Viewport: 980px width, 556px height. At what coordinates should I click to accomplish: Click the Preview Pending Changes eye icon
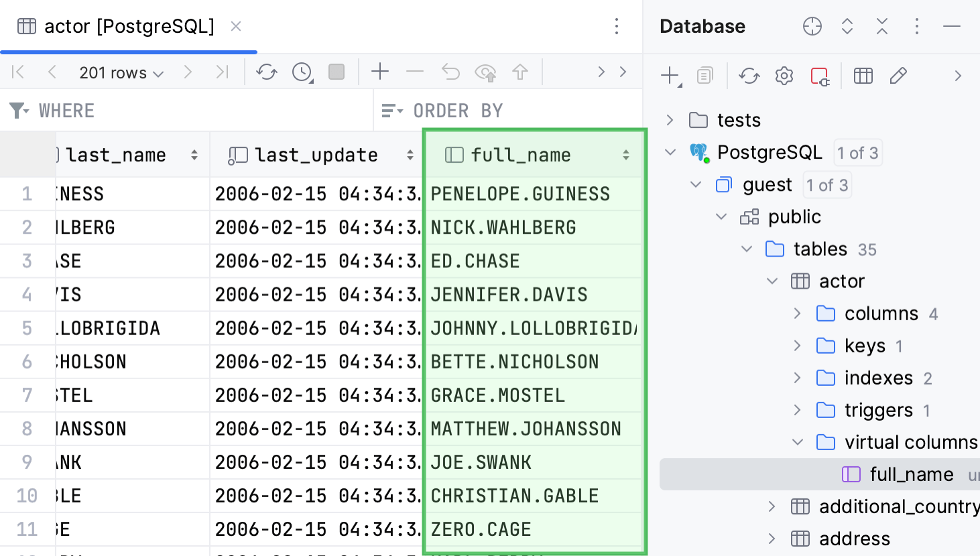click(485, 72)
